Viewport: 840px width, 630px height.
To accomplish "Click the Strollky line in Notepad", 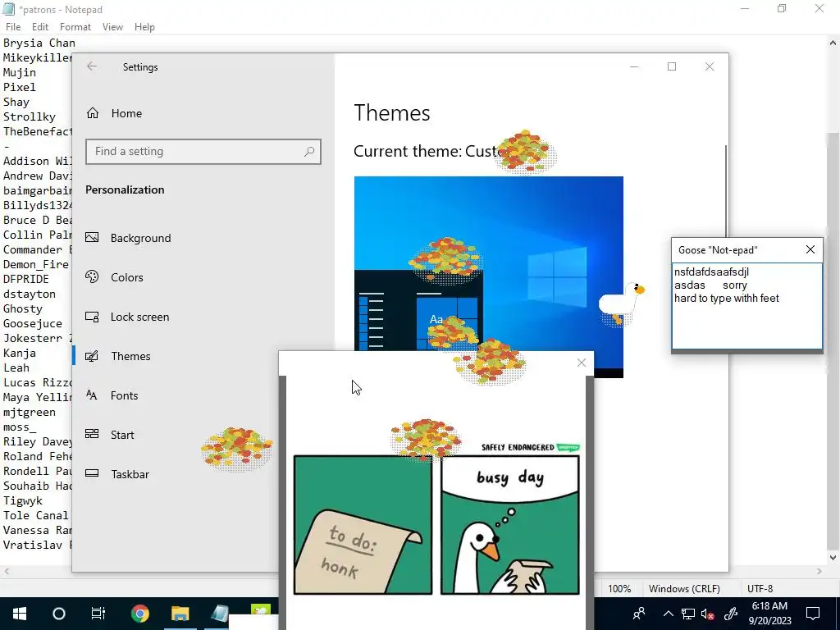I will point(30,116).
